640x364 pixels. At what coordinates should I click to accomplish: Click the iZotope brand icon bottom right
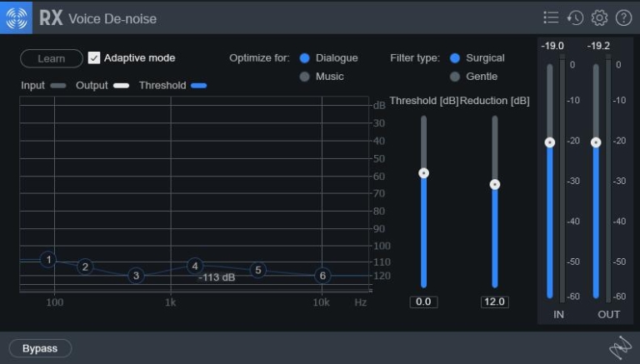[620, 348]
